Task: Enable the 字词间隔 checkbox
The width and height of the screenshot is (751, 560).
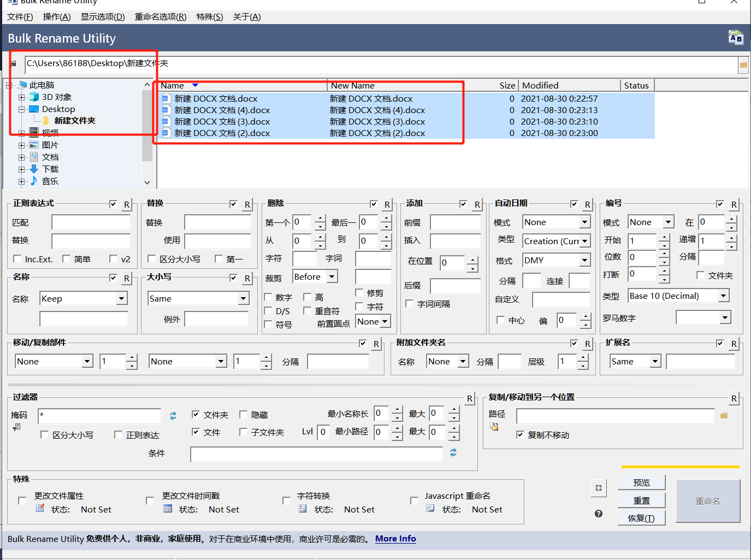Action: (409, 303)
